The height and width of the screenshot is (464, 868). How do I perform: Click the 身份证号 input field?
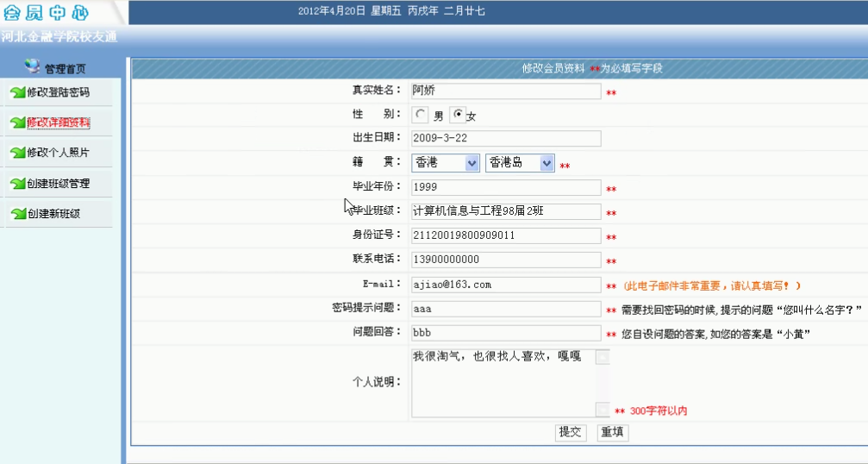point(506,235)
